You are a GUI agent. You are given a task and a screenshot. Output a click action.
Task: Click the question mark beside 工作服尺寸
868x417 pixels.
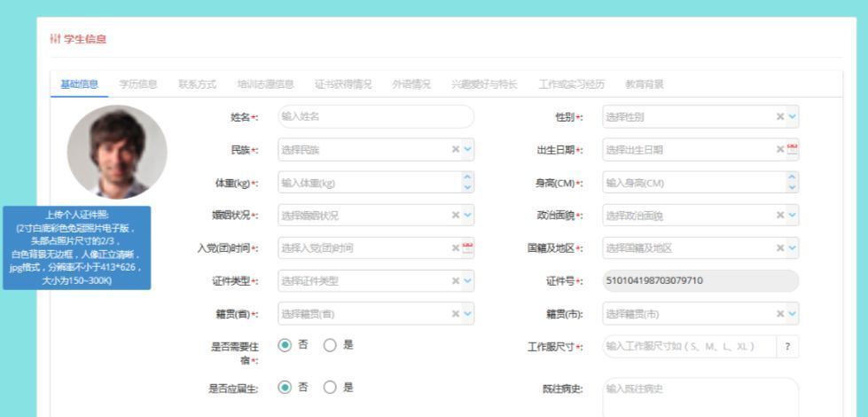coord(787,347)
